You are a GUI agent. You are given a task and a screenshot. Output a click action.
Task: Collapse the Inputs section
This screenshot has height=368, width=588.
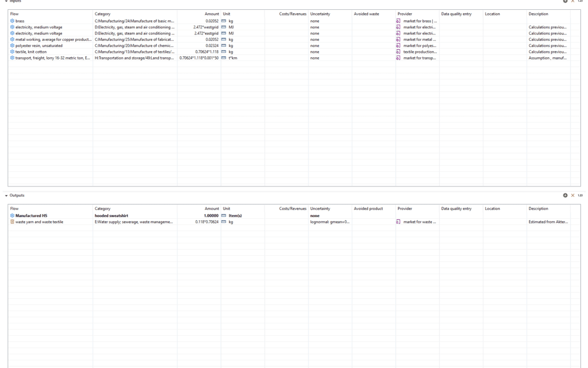pyautogui.click(x=6, y=1)
